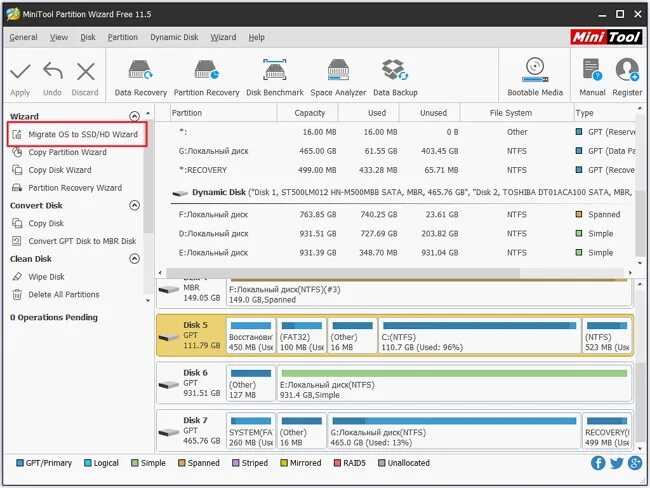Click Delete All Partitions
This screenshot has height=488, width=650.
tap(56, 294)
